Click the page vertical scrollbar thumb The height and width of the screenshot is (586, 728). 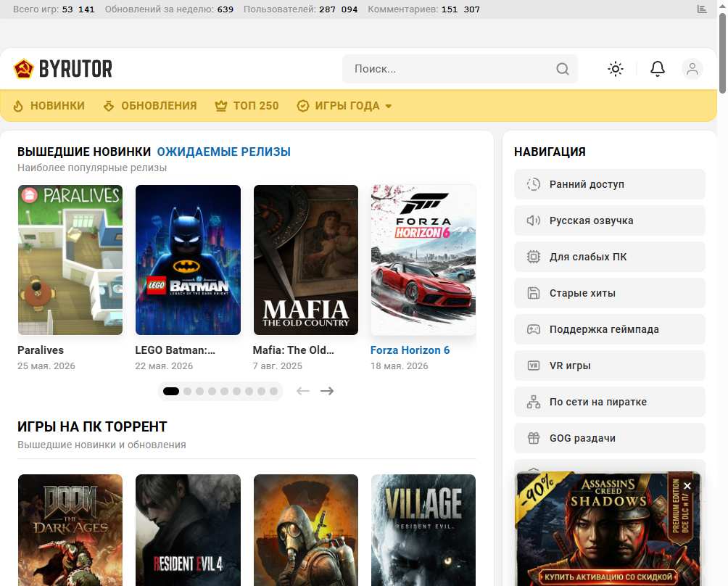click(722, 54)
